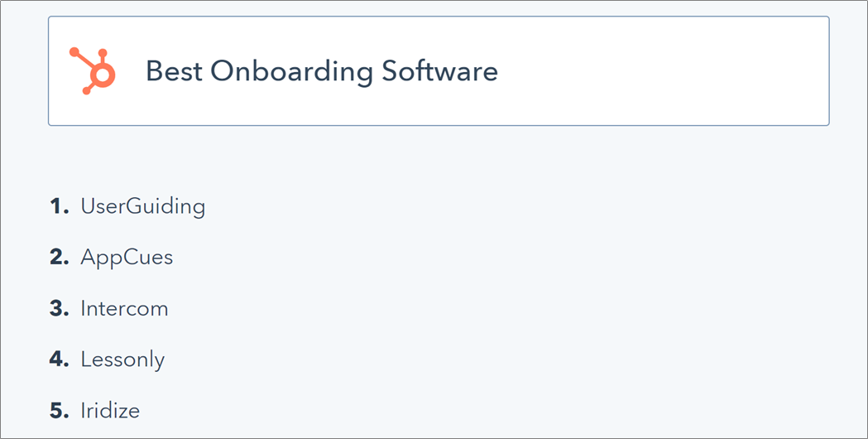
Task: Choose Intercom from the list
Action: tap(125, 308)
